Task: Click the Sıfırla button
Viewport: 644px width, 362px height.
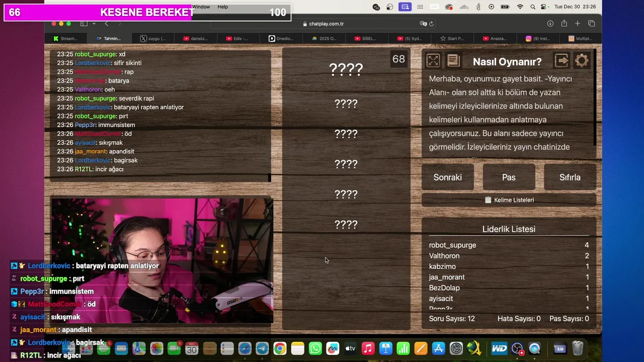Action: pyautogui.click(x=570, y=177)
